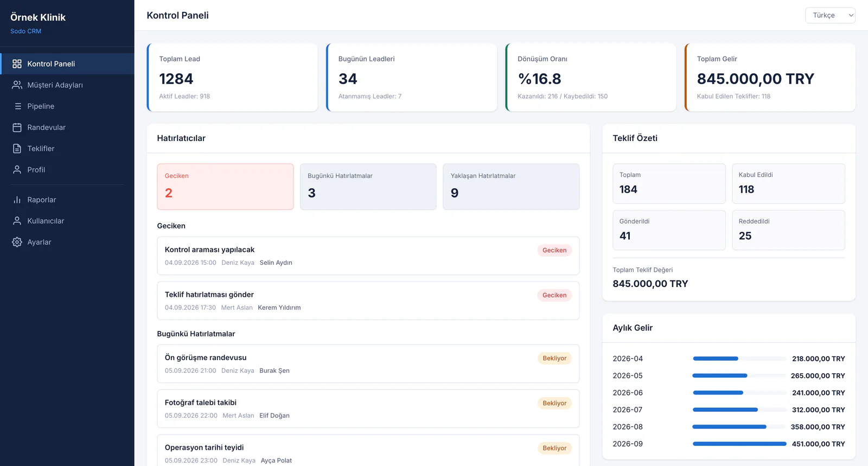
Task: Click the Ayarlar gear icon
Action: (x=17, y=242)
